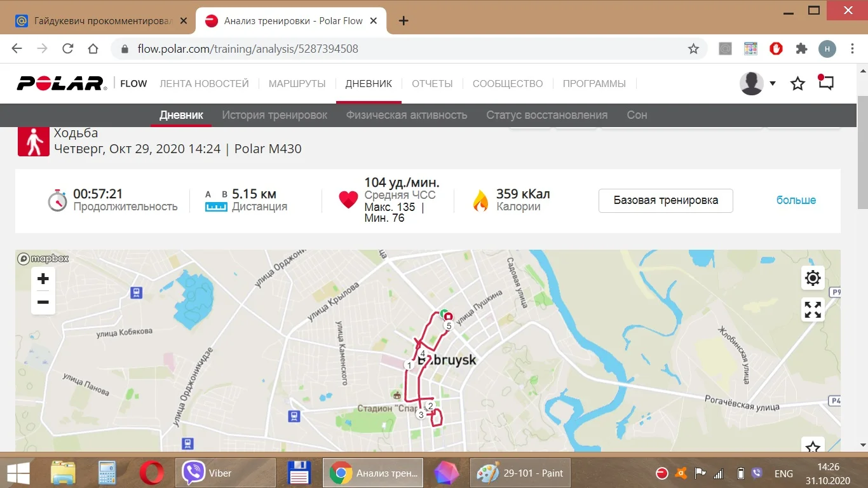Image resolution: width=868 pixels, height=488 pixels.
Task: Open the Chrome extensions puzzle menu
Action: pyautogui.click(x=801, y=49)
